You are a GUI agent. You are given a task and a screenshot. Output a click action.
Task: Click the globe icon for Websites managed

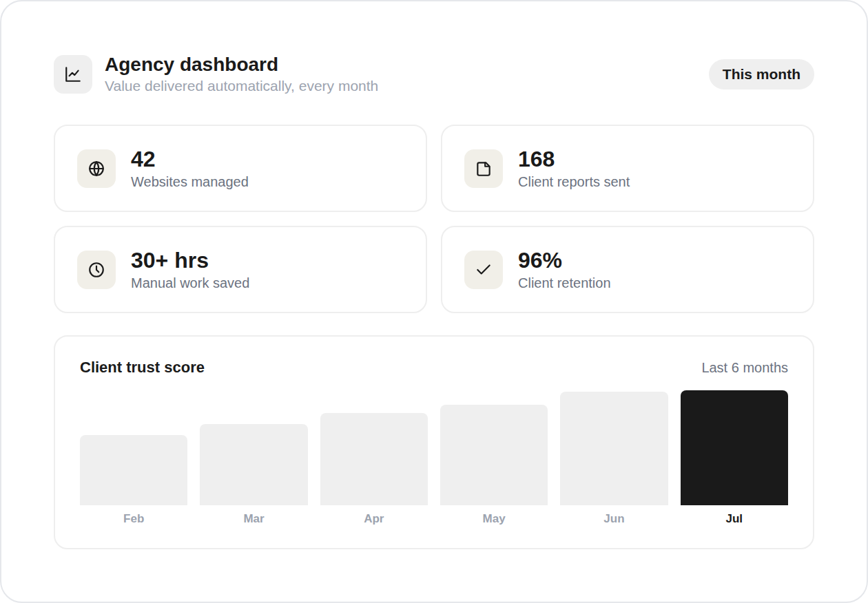tap(96, 169)
